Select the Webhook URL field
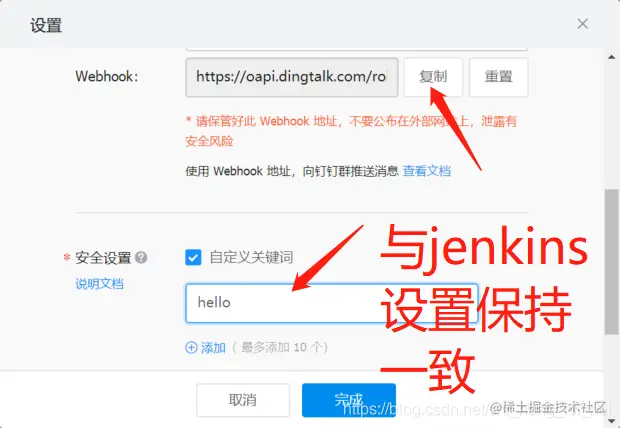Viewport: 620px width, 428px height. coord(292,77)
